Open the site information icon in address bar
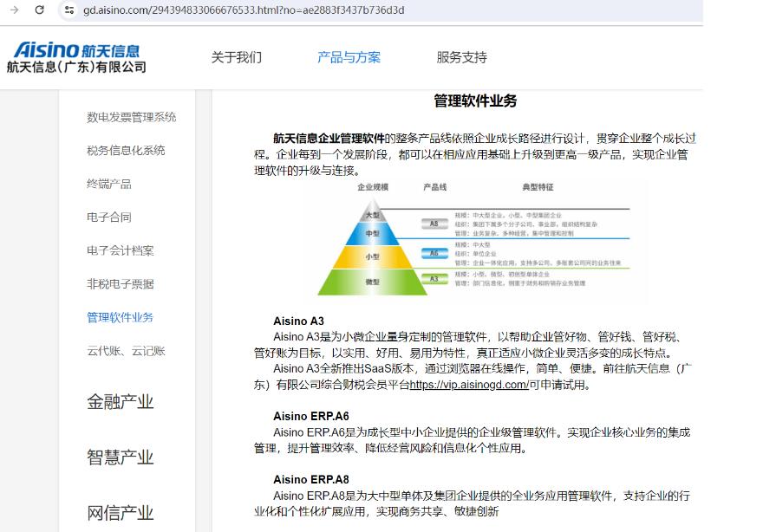The image size is (763, 532). pos(69,10)
